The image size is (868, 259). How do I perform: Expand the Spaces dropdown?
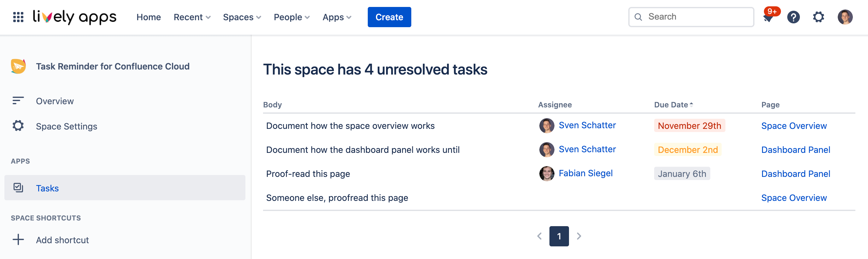point(242,17)
